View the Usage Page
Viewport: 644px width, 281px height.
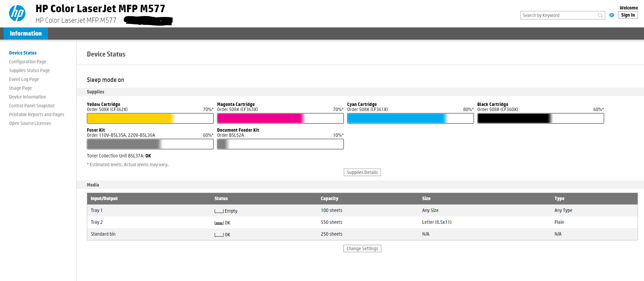coord(20,88)
